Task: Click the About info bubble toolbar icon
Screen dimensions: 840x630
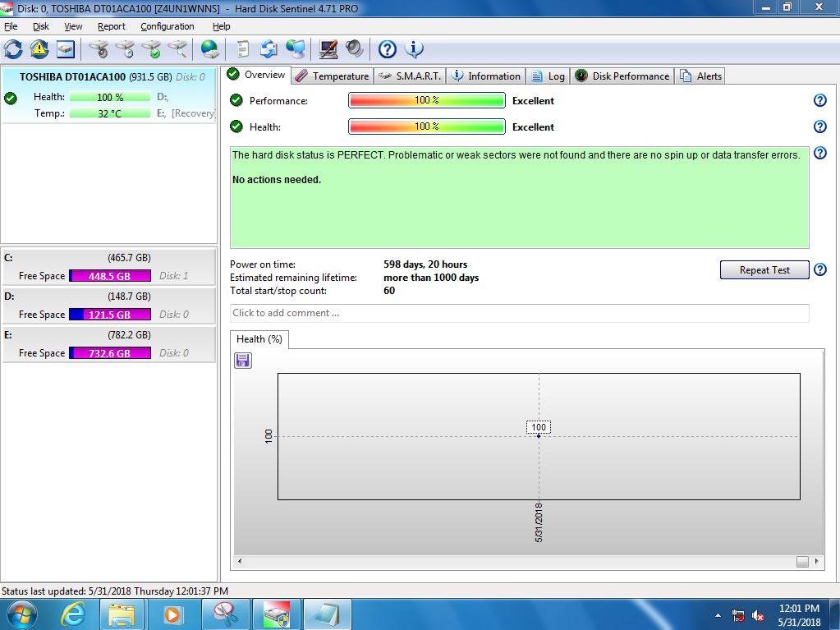Action: tap(414, 49)
